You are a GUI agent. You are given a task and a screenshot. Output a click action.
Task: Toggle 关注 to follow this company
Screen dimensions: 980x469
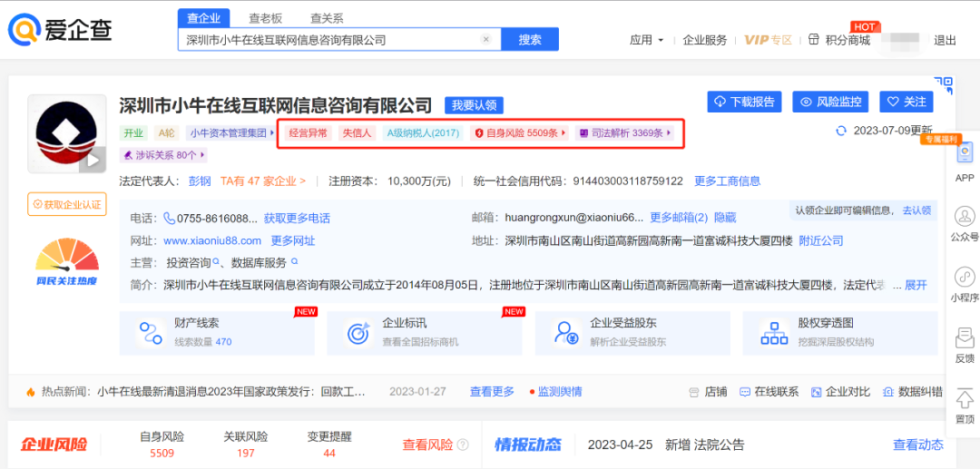906,102
